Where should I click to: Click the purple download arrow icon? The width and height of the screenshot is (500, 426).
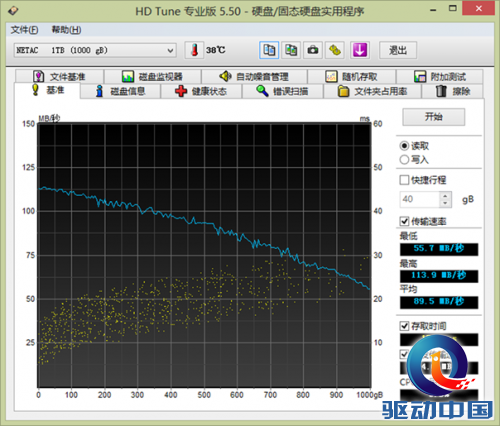(360, 50)
